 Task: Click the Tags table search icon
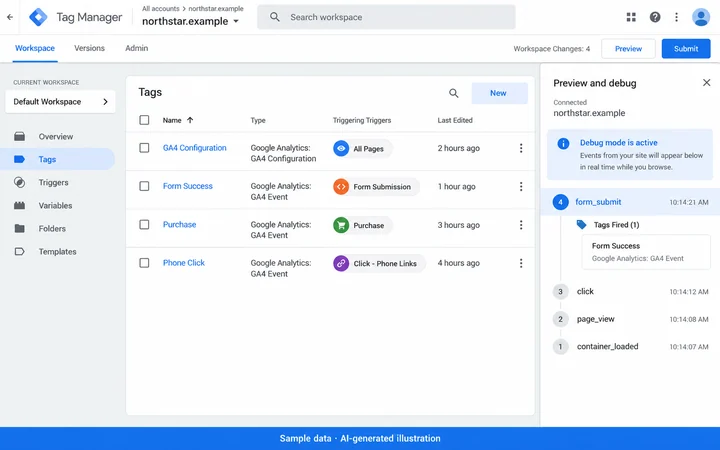453,93
